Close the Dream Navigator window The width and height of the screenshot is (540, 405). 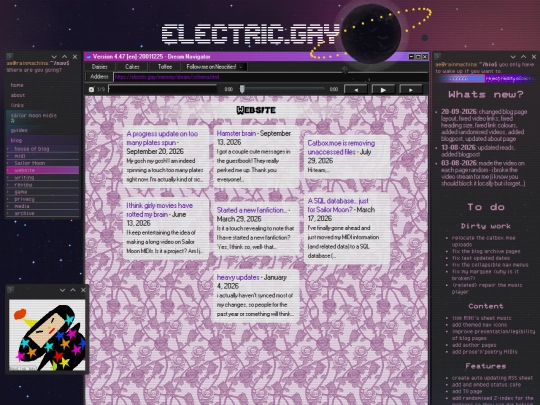(425, 56)
